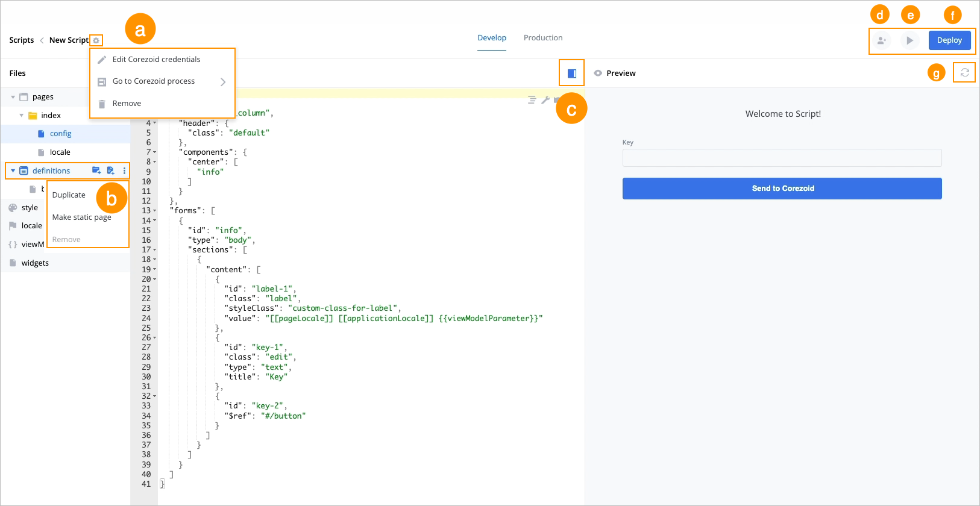
Task: Click line number 41 in the gutter
Action: click(146, 484)
